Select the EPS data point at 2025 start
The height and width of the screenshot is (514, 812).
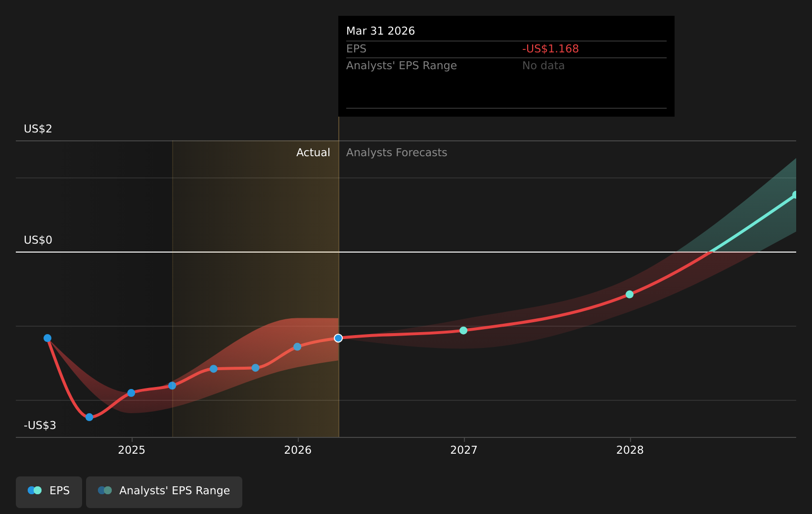click(131, 393)
